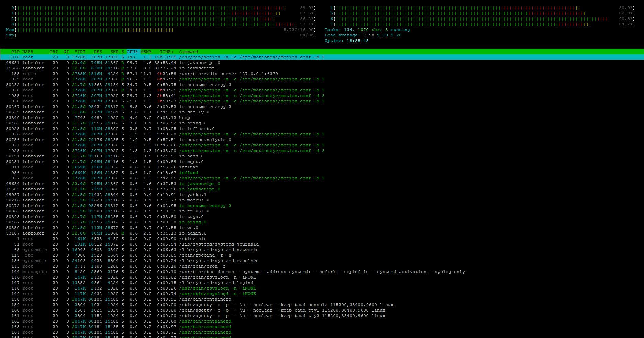This screenshot has width=644, height=338.
Task: Select the io.javascript.1 process row
Action: click(x=322, y=68)
